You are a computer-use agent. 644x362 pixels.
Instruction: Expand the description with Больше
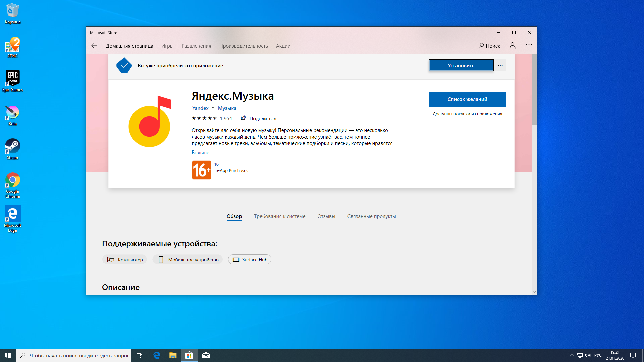click(x=200, y=153)
